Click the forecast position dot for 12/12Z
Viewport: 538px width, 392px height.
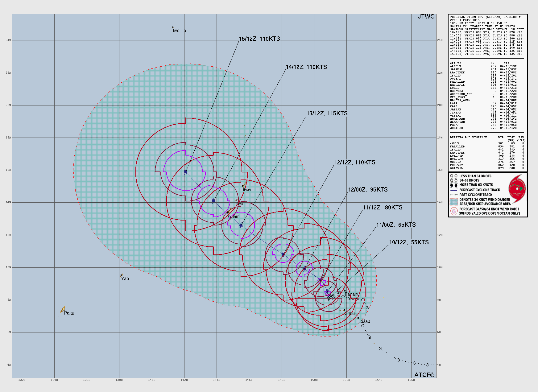pyautogui.click(x=283, y=254)
